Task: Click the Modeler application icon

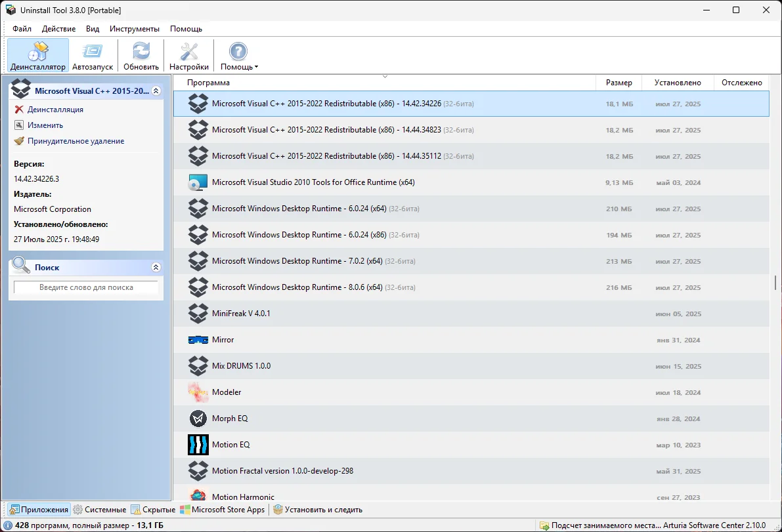Action: point(198,392)
